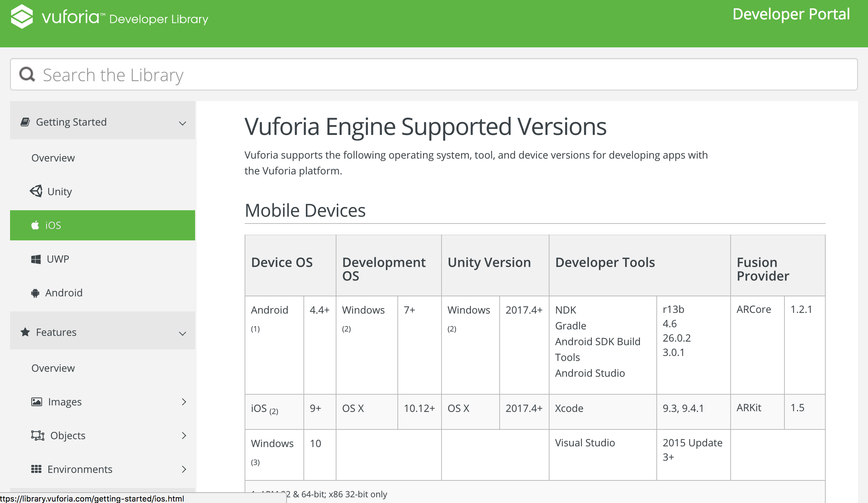Viewport: 868px width, 503px height.
Task: Click the Android Studio tool text
Action: [590, 373]
